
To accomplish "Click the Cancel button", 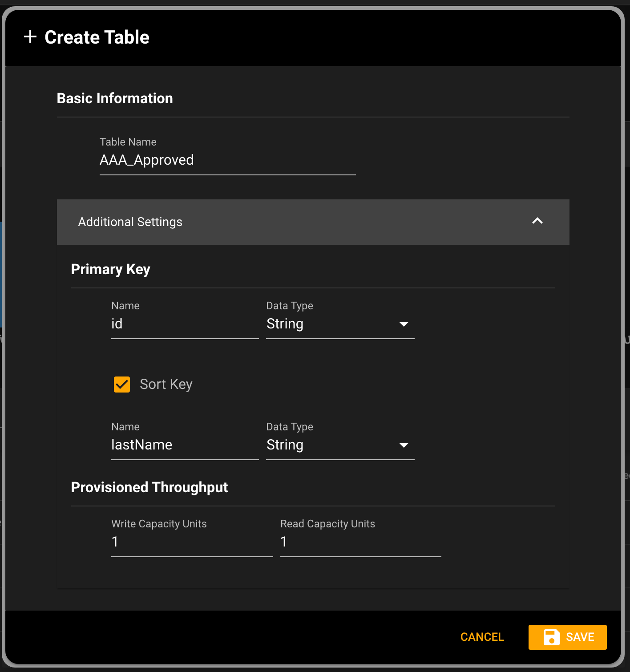I will (x=482, y=637).
